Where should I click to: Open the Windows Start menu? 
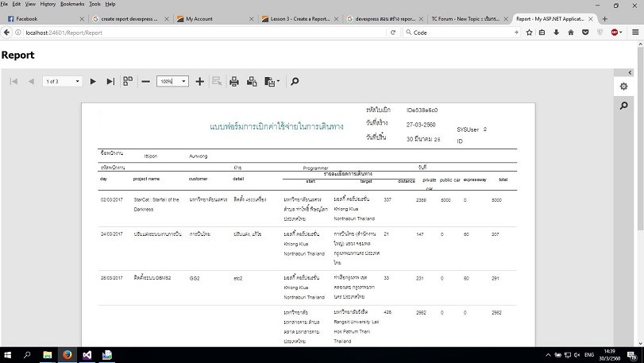[x=7, y=355]
